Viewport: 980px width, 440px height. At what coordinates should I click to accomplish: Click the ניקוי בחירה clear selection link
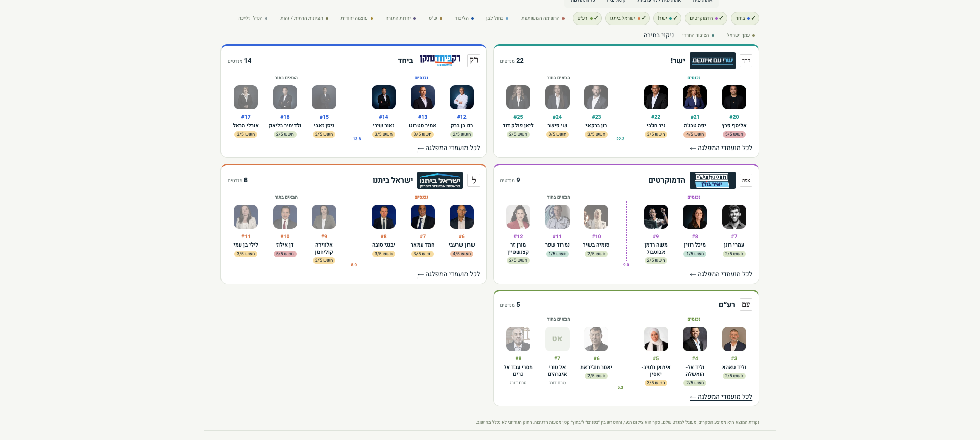pyautogui.click(x=658, y=35)
